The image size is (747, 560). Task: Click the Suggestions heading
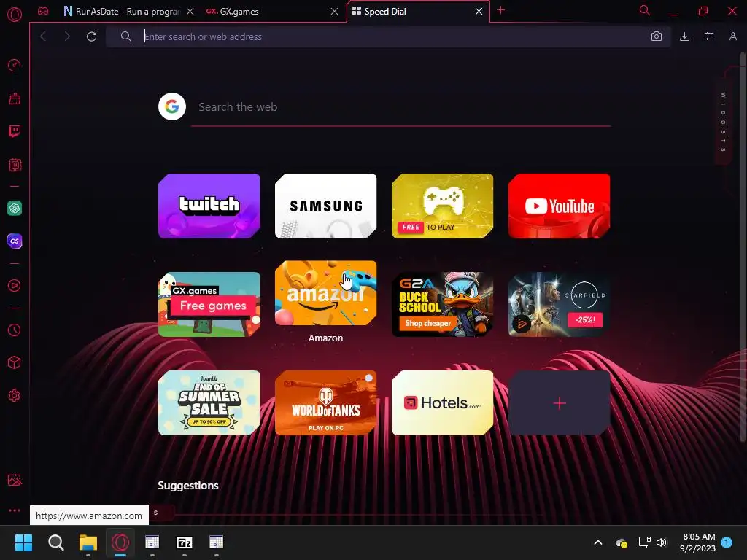[x=188, y=485]
